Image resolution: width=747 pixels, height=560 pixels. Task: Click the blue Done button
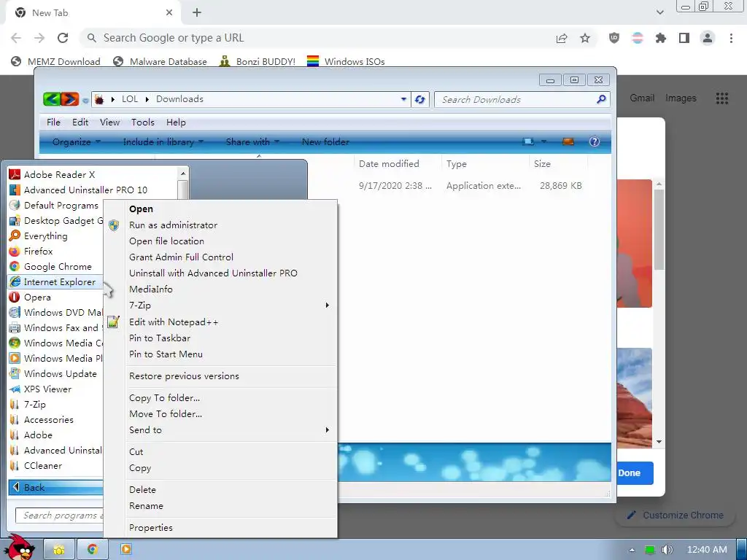pos(634,472)
